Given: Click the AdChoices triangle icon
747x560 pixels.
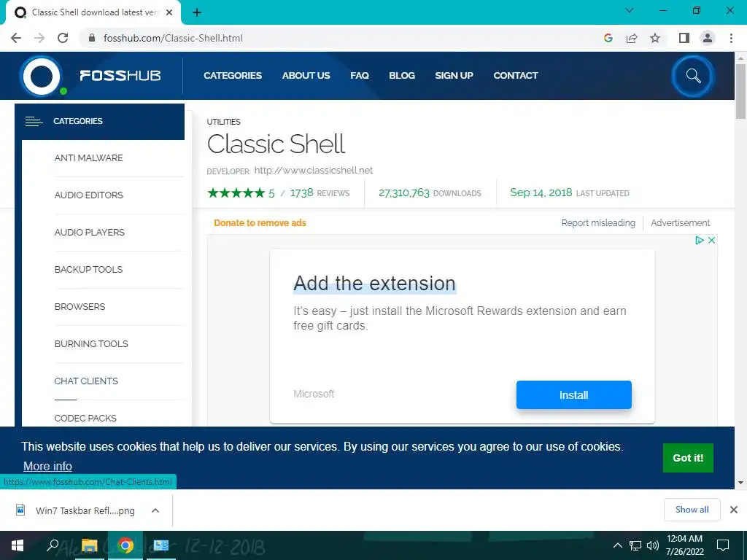Looking at the screenshot, I should pyautogui.click(x=700, y=240).
